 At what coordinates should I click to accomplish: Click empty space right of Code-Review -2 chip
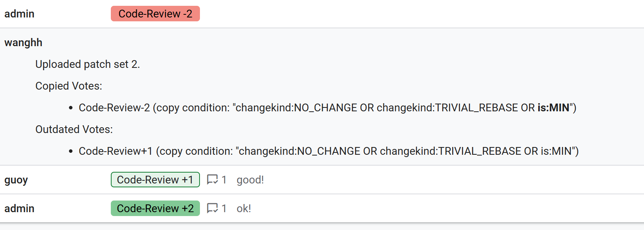pyautogui.click(x=387, y=14)
